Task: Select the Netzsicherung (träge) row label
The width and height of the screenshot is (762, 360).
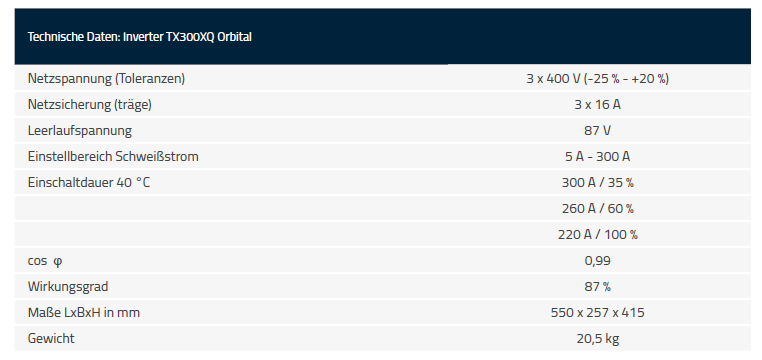Action: coord(90,105)
